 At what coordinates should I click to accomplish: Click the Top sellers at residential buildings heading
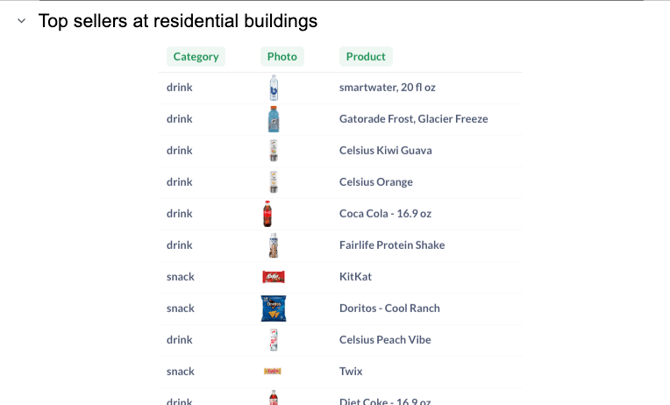click(178, 21)
